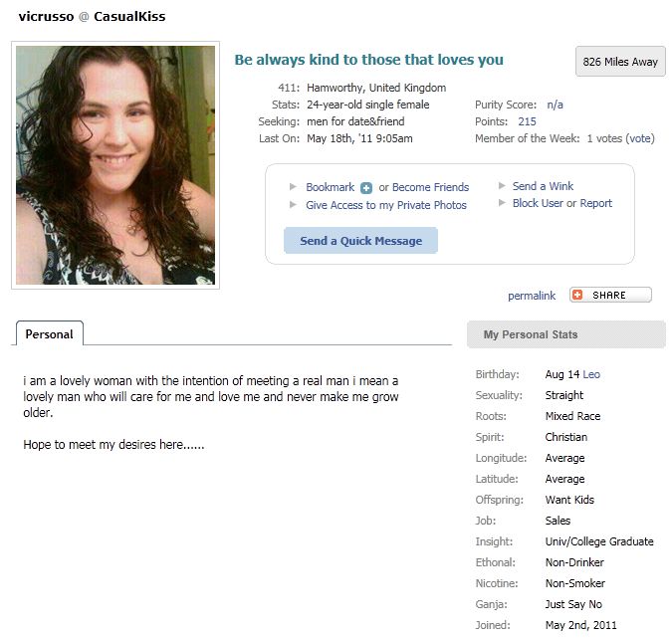Click the plus icon next to Bookmark
The height and width of the screenshot is (639, 672).
(x=366, y=188)
